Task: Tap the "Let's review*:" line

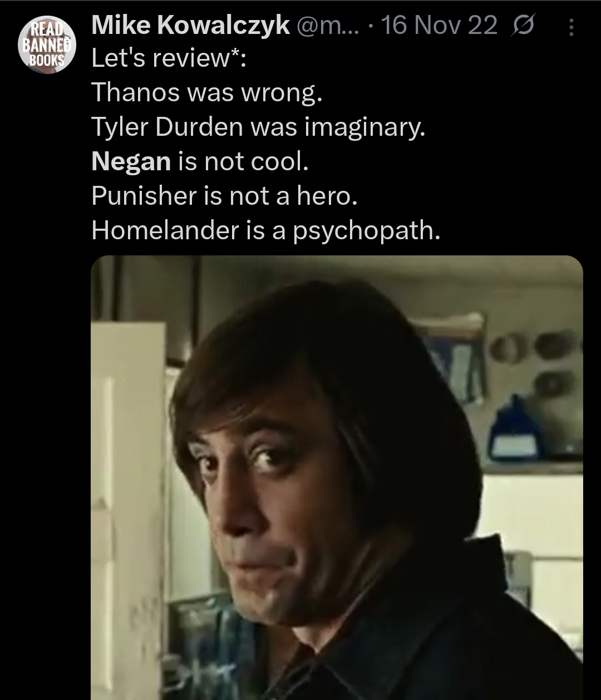Action: coord(169,58)
